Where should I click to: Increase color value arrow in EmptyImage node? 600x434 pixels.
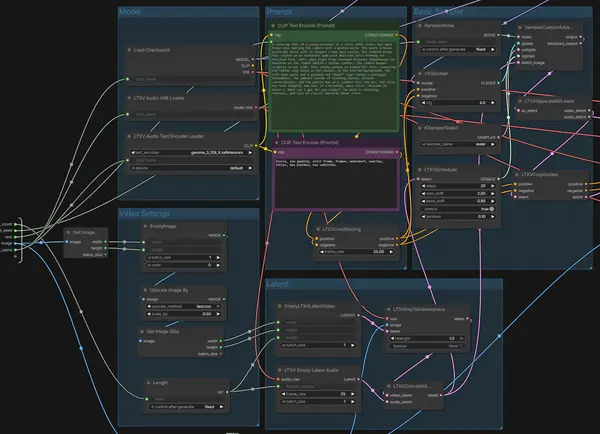(218, 265)
